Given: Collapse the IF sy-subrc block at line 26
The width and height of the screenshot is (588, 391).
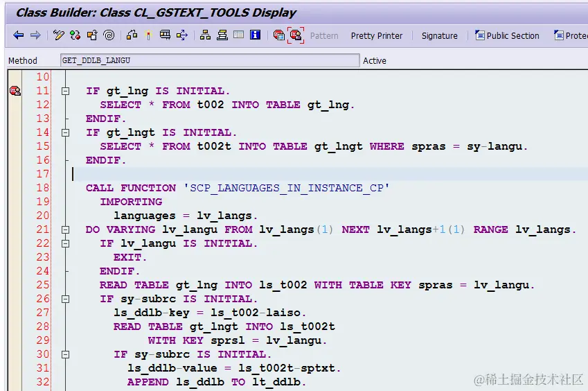Looking at the screenshot, I should click(x=66, y=299).
